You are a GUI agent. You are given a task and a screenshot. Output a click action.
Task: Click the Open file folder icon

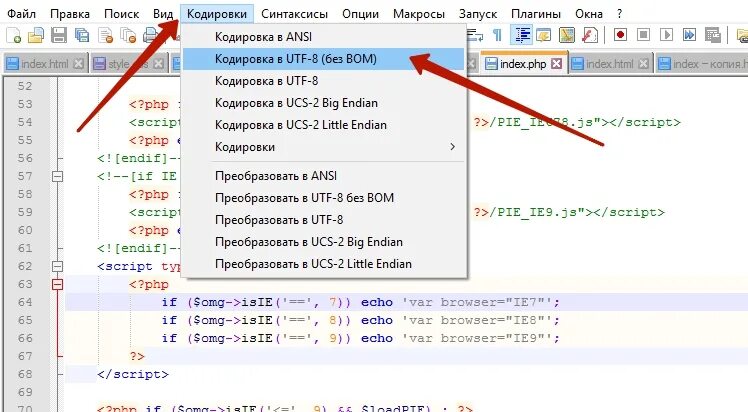[x=36, y=35]
